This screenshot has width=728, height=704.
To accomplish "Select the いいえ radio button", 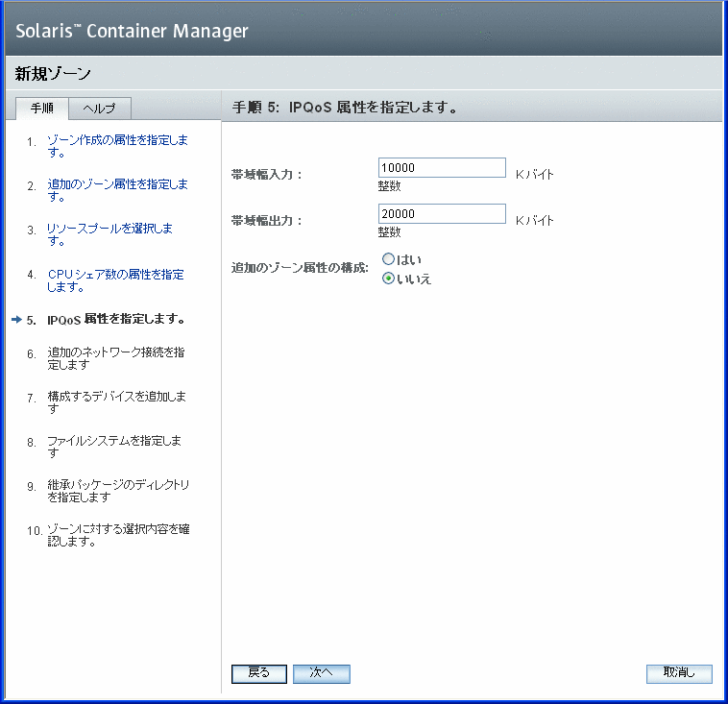I will 388,279.
